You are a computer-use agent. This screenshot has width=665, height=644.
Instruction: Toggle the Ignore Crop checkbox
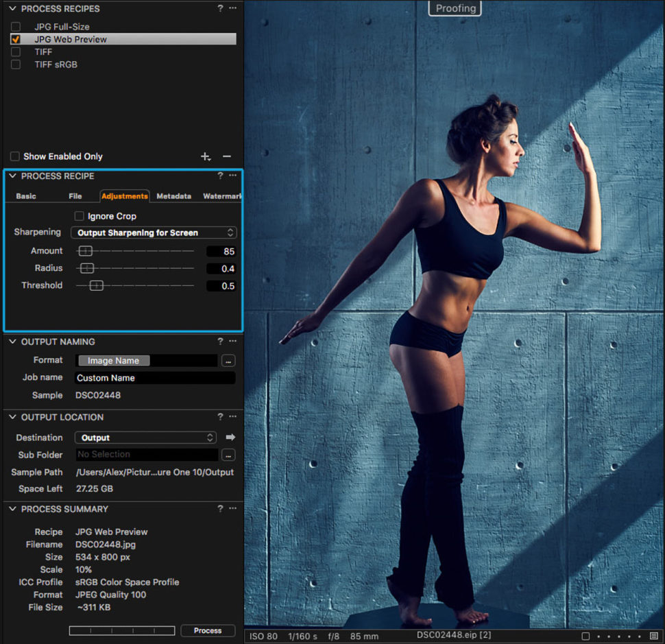point(80,216)
